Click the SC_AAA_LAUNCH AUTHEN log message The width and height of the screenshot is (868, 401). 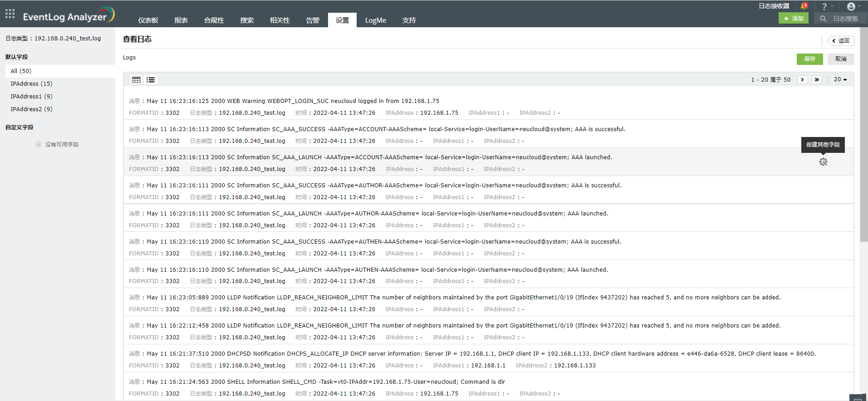[378, 270]
